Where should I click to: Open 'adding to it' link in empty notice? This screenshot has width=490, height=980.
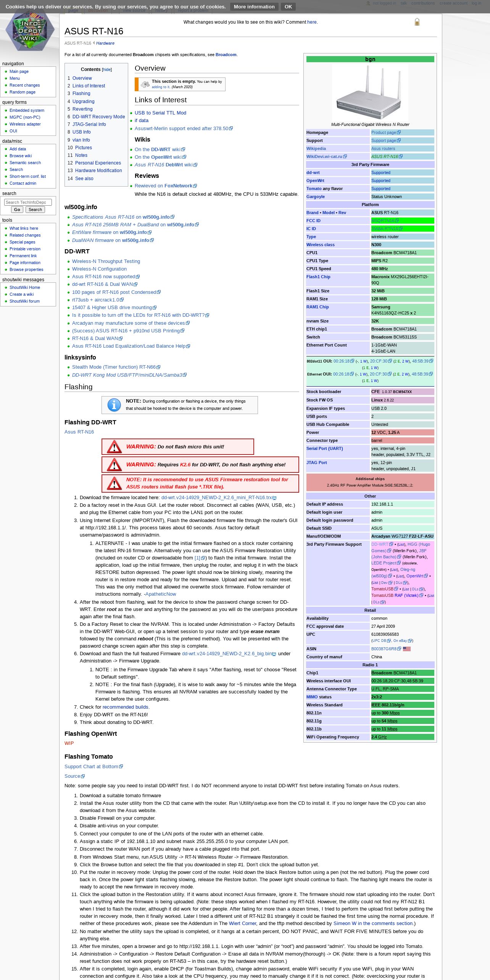pos(161,87)
